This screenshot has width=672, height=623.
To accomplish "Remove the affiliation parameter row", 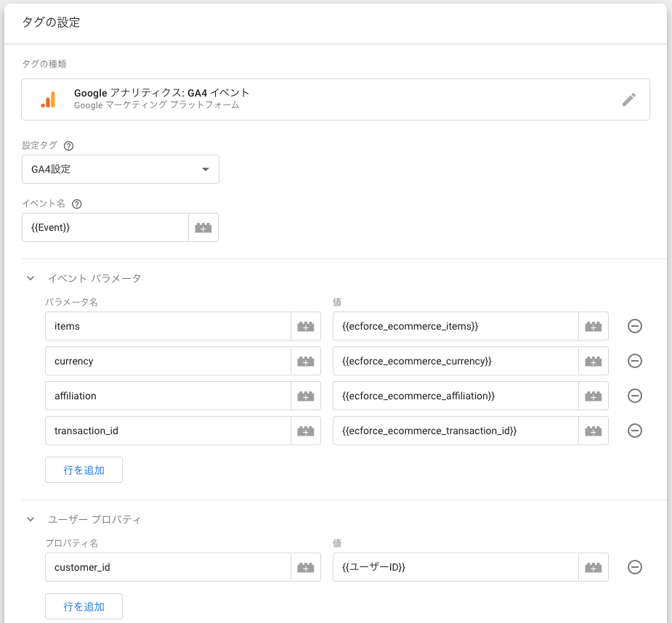I will (x=635, y=396).
